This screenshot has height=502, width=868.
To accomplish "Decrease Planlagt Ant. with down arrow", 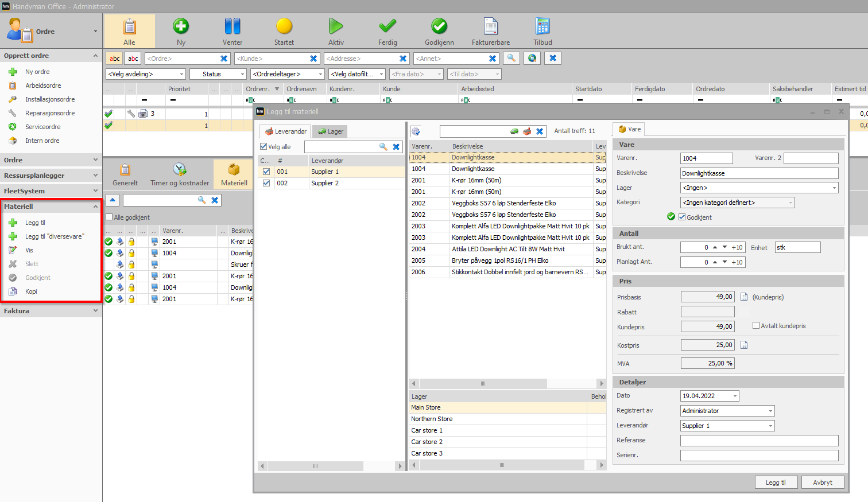I will click(725, 262).
